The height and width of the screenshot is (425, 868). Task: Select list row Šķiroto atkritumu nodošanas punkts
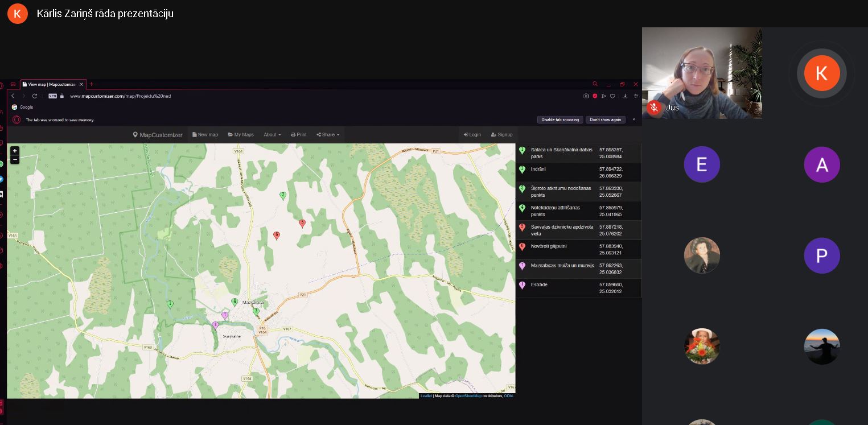pyautogui.click(x=579, y=192)
